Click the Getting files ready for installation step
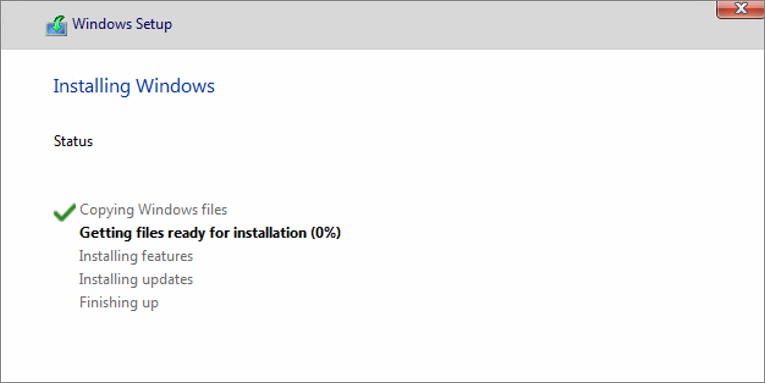Screen dimensions: 765x383 (x=210, y=233)
